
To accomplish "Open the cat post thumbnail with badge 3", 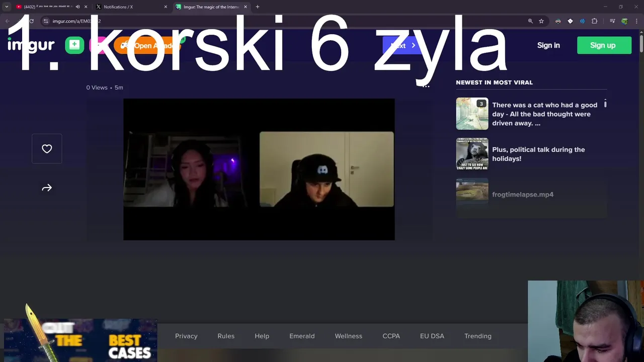I will [x=472, y=114].
